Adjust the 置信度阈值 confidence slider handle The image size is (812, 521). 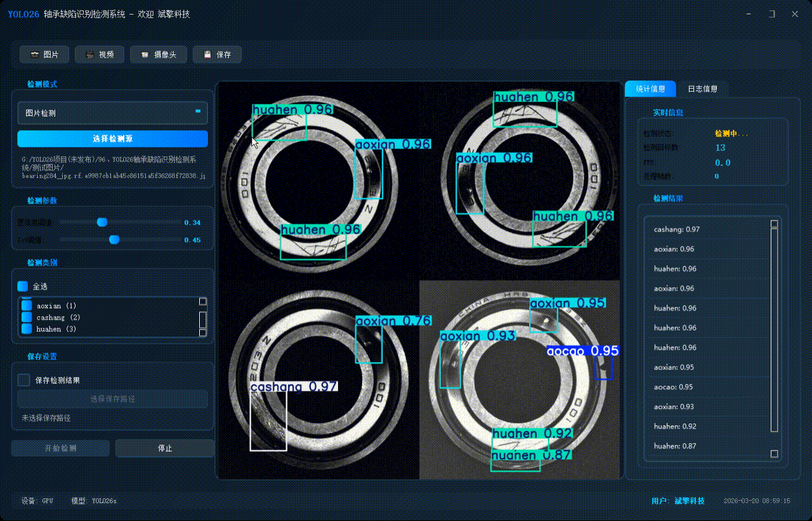(102, 222)
